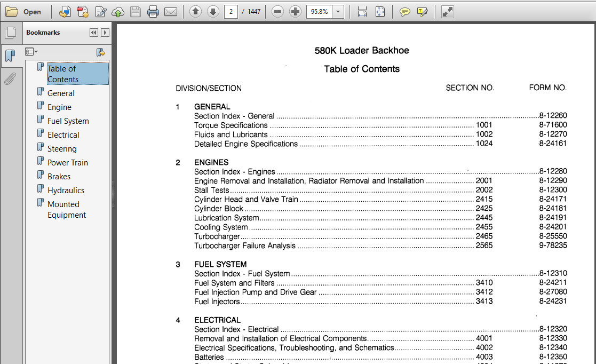Click the Cylinder Block entry
The height and width of the screenshot is (364, 596).
219,209
